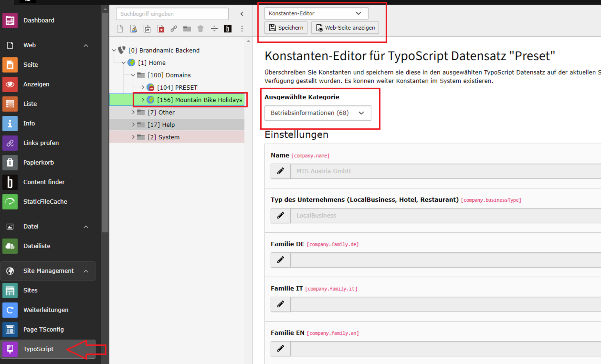
Task: Open the StaticFileCache module
Action: (45, 201)
